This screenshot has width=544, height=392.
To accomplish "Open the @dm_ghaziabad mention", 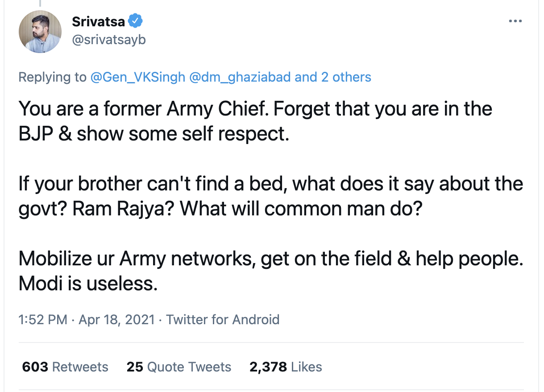I will pyautogui.click(x=240, y=77).
